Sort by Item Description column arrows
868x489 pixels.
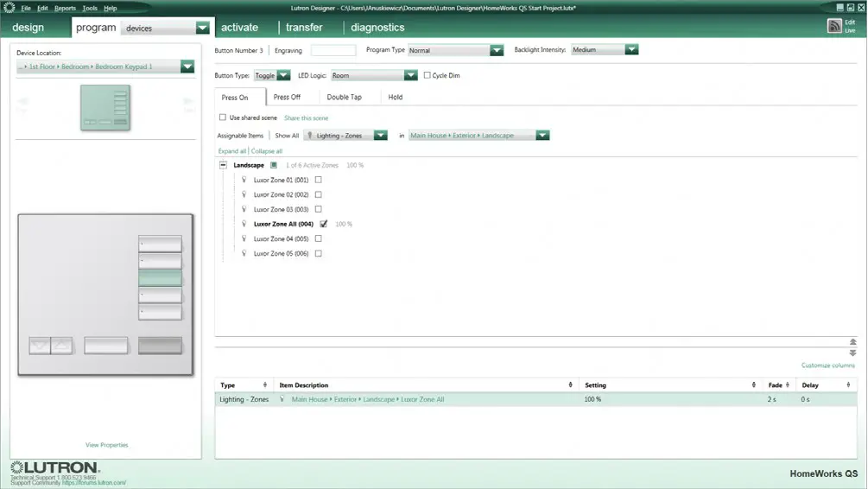tap(570, 384)
